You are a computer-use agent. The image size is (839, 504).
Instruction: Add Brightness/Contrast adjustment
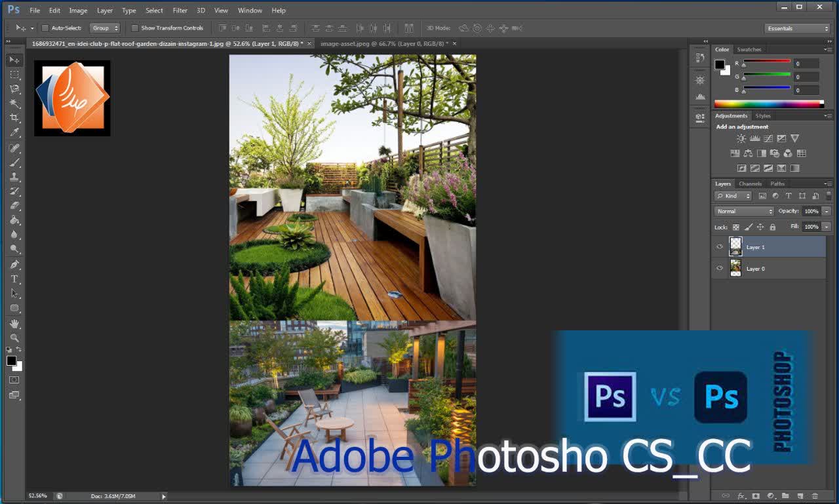pyautogui.click(x=741, y=139)
